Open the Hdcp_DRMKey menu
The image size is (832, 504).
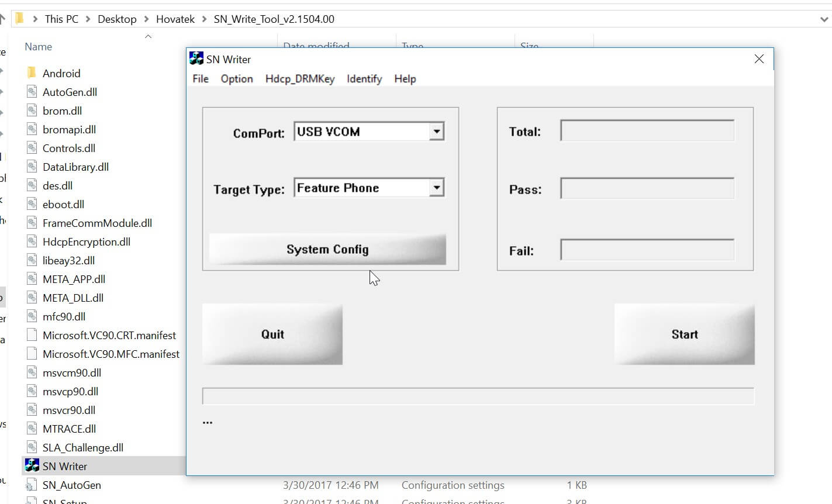click(299, 78)
